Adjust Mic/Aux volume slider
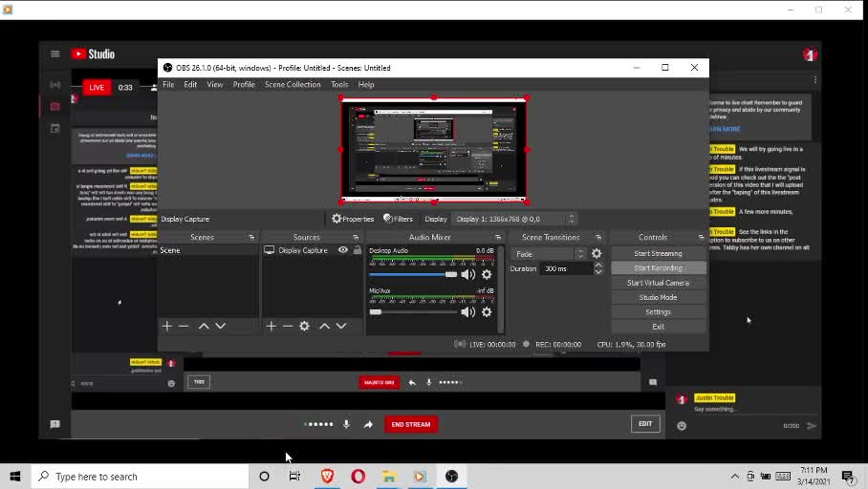This screenshot has width=868, height=489. [x=413, y=312]
